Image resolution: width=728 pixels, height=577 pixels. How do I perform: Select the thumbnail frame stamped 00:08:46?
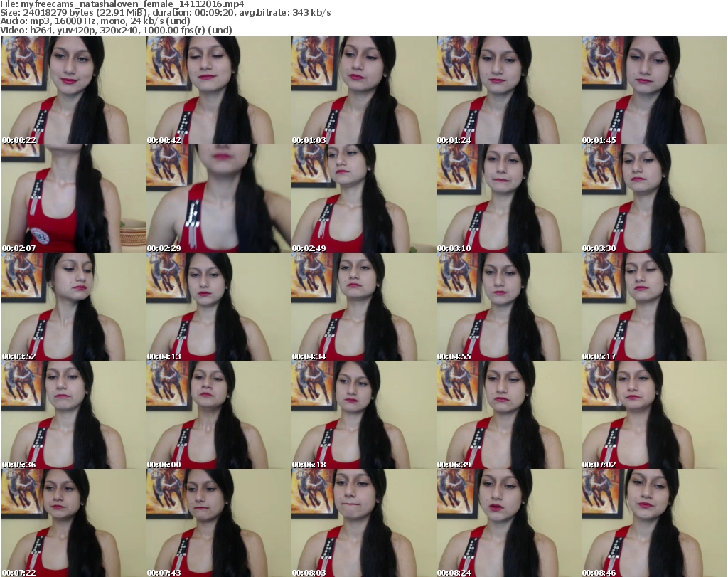coord(654,523)
